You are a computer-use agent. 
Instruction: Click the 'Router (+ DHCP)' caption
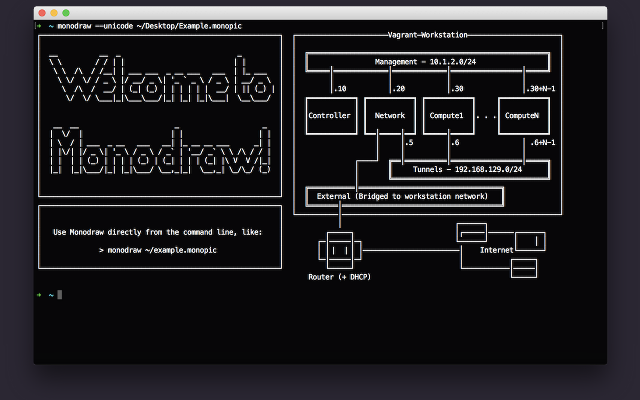(x=339, y=277)
